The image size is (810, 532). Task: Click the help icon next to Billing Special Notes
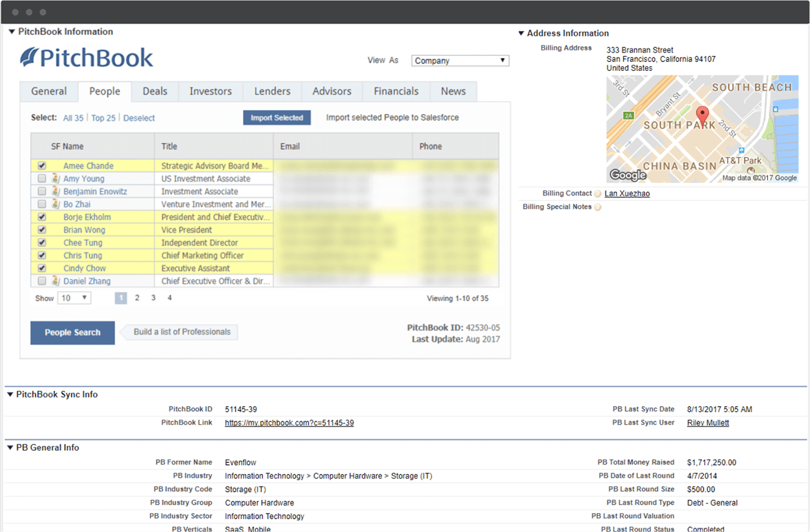click(597, 207)
